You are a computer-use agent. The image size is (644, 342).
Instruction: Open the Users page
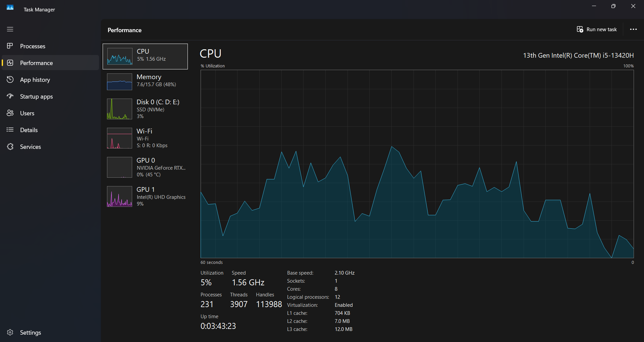point(50,113)
